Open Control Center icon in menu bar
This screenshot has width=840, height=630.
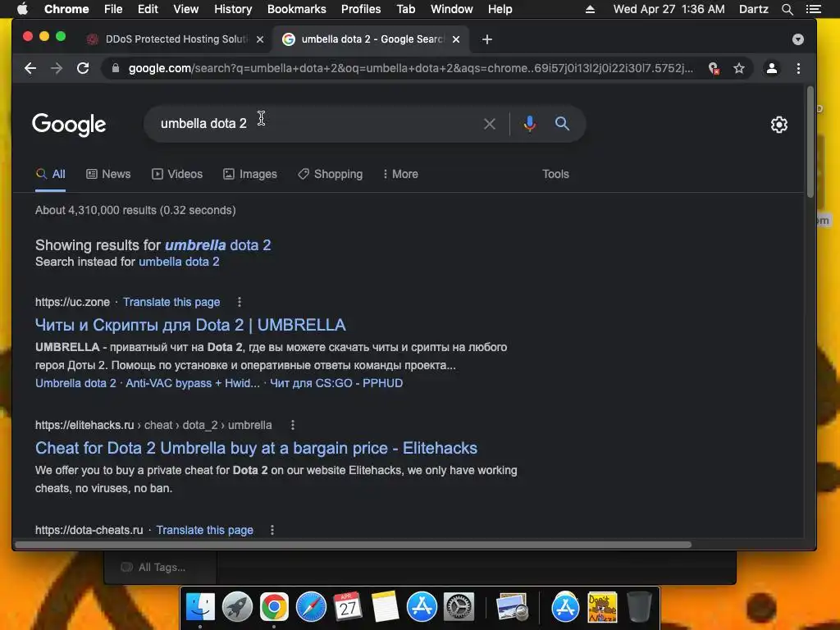813,9
